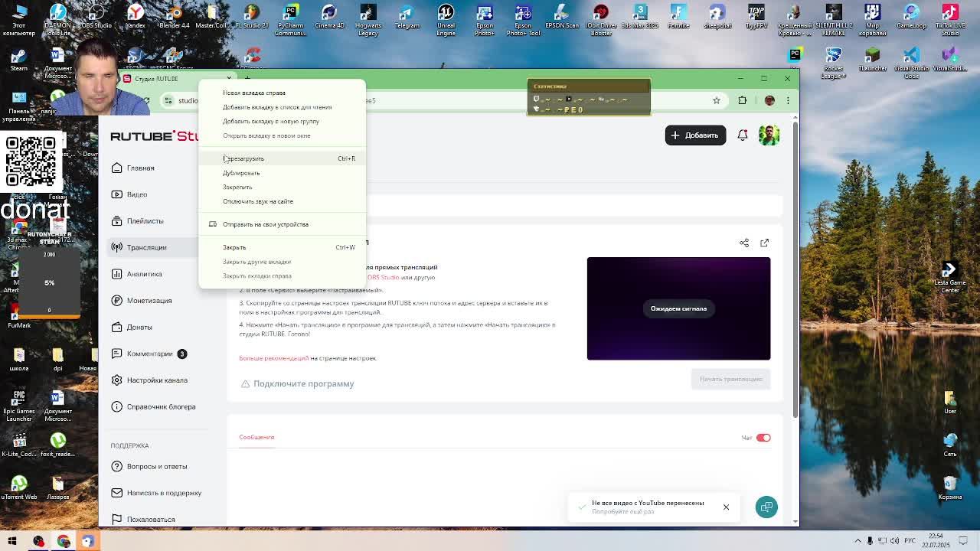Open the Видео section in sidebar

137,194
